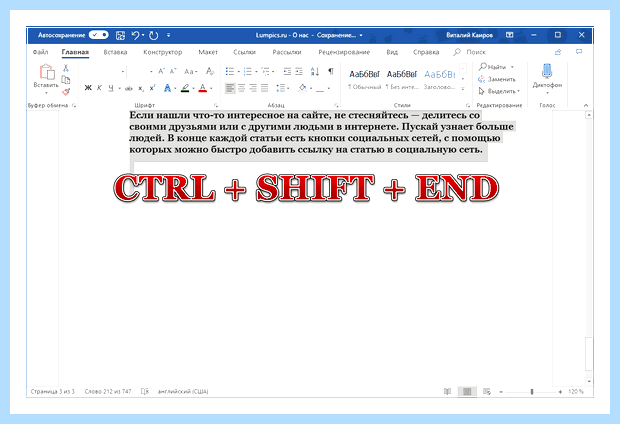
Task: Click the Найти button
Action: point(496,67)
